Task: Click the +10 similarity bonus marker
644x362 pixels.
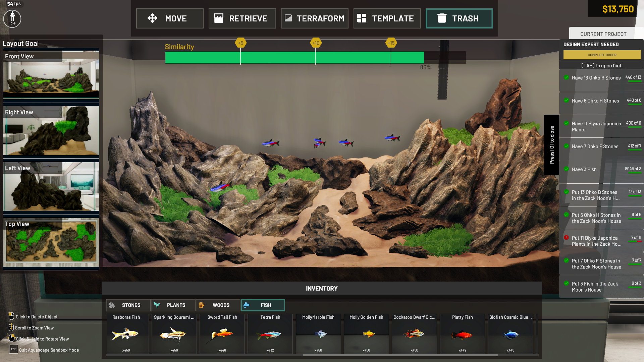Action: [316, 43]
